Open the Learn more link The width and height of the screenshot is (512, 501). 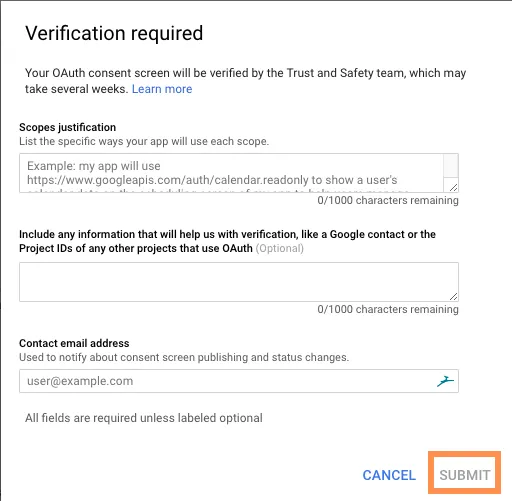162,89
